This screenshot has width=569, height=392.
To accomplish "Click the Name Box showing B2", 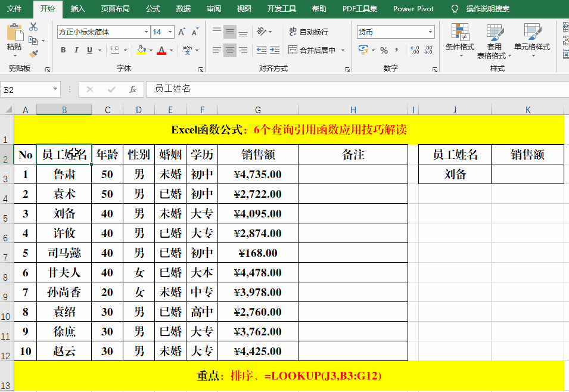I will pos(26,89).
